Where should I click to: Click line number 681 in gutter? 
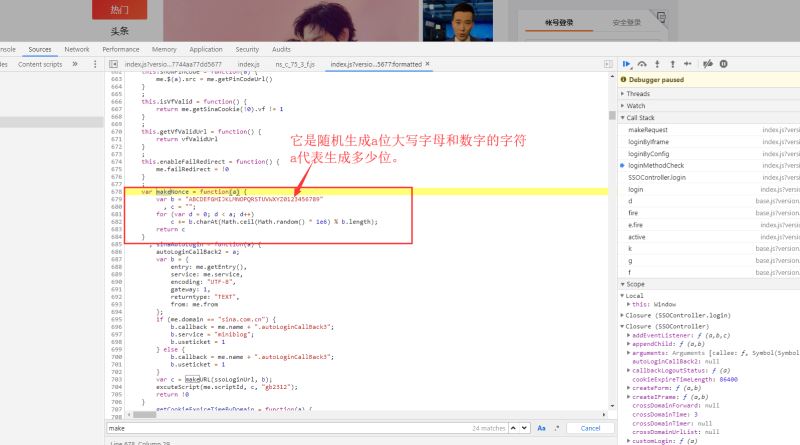(116, 214)
